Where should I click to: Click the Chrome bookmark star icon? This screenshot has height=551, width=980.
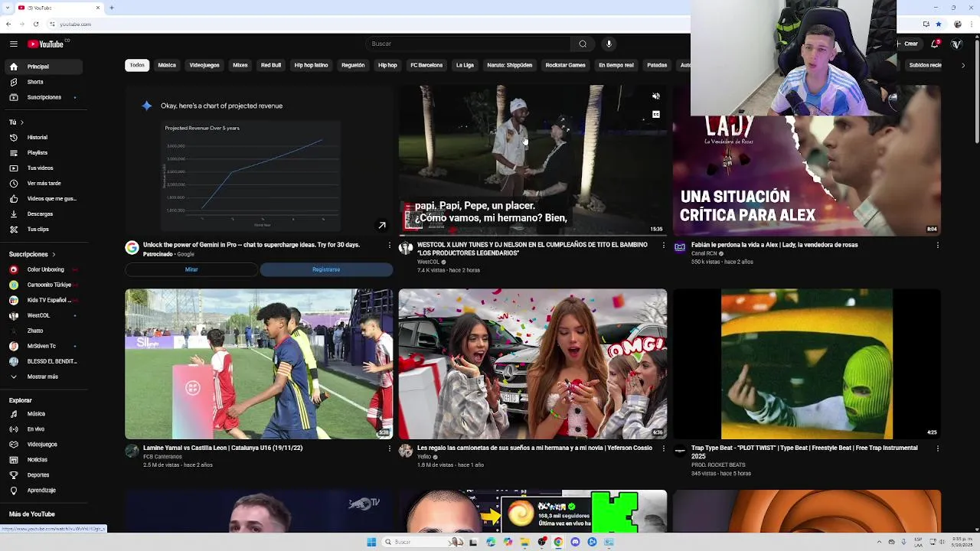pyautogui.click(x=939, y=24)
